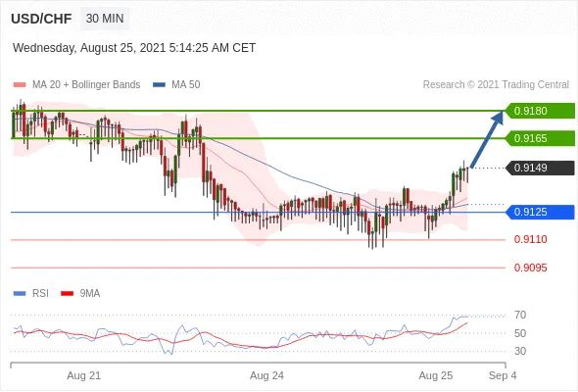Select the 0.9180 green resistance label

click(540, 111)
